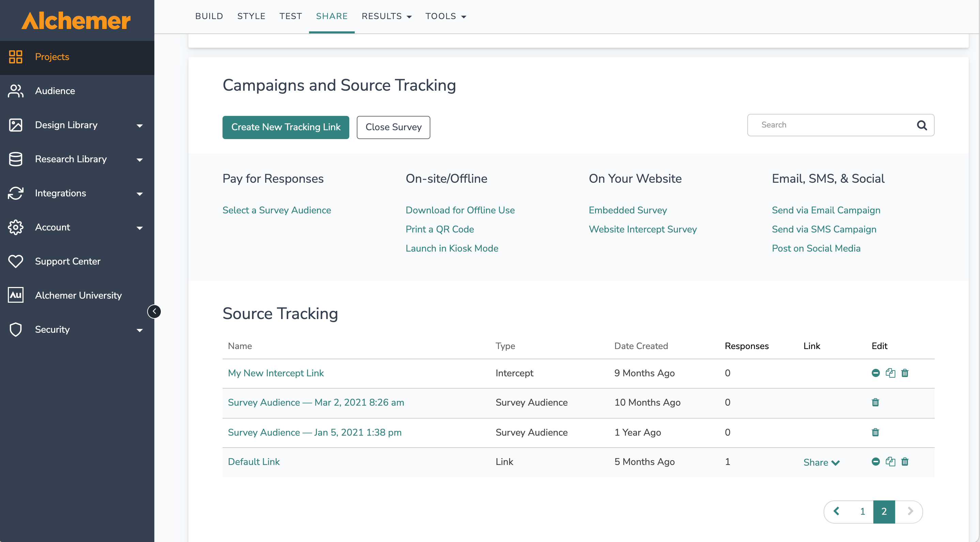Pause the Default Link status toggle
The height and width of the screenshot is (542, 980).
[875, 462]
